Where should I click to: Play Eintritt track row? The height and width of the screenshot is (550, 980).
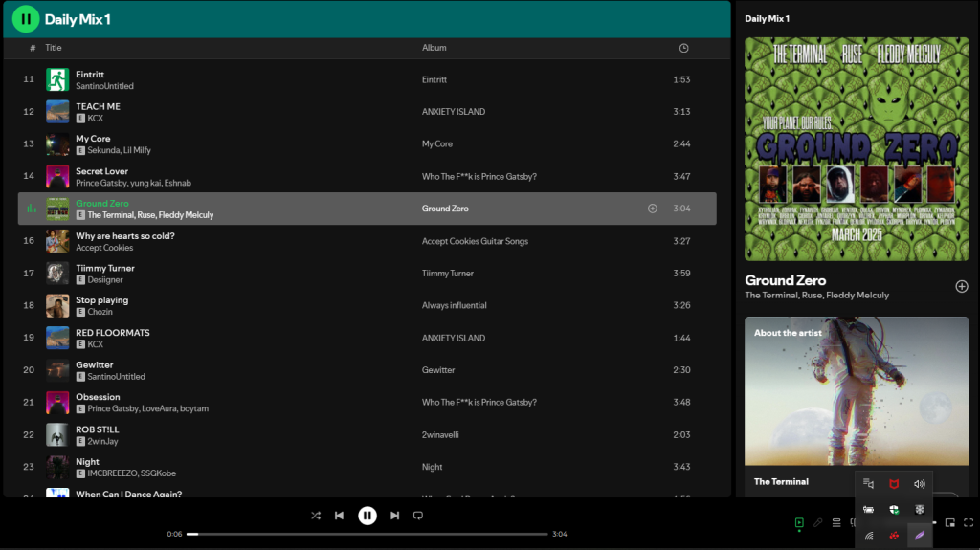coord(367,79)
